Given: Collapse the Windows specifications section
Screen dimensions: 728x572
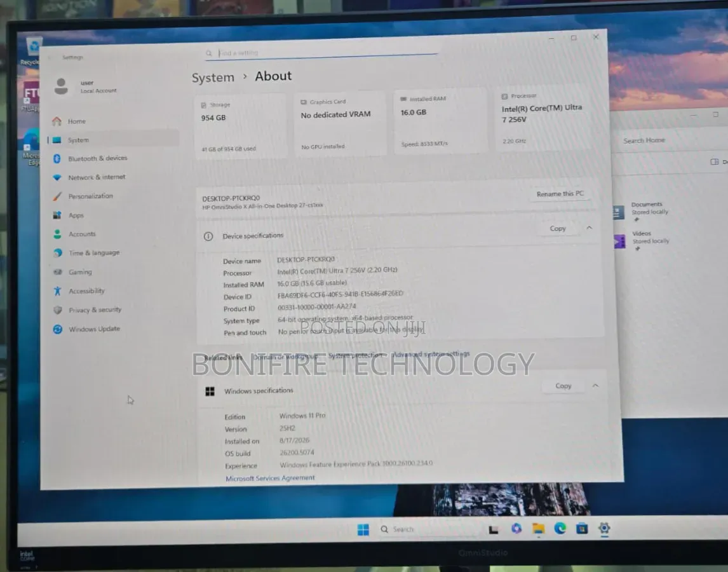Looking at the screenshot, I should click(595, 386).
